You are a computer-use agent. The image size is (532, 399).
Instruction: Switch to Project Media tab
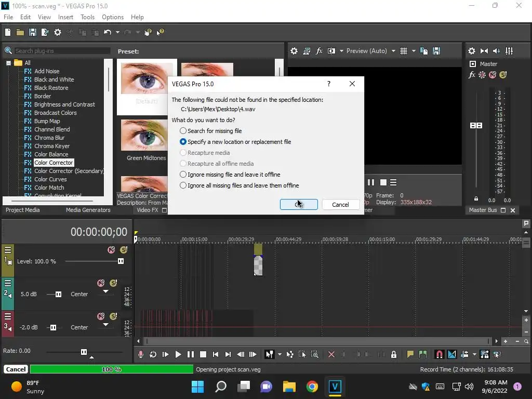pos(23,210)
